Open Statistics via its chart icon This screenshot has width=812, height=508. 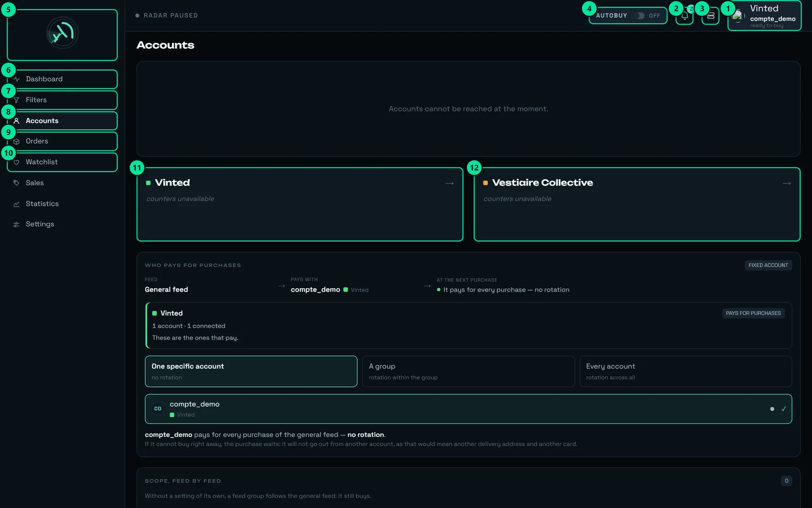pyautogui.click(x=17, y=204)
